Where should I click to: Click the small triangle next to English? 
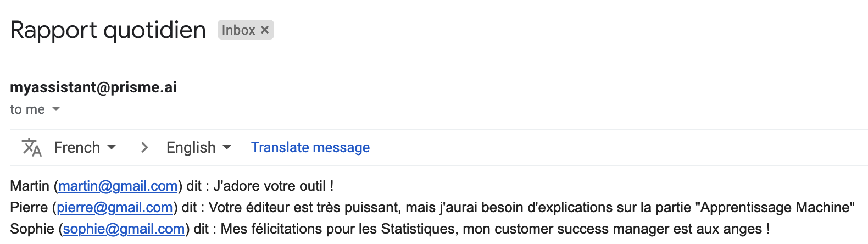tap(227, 147)
